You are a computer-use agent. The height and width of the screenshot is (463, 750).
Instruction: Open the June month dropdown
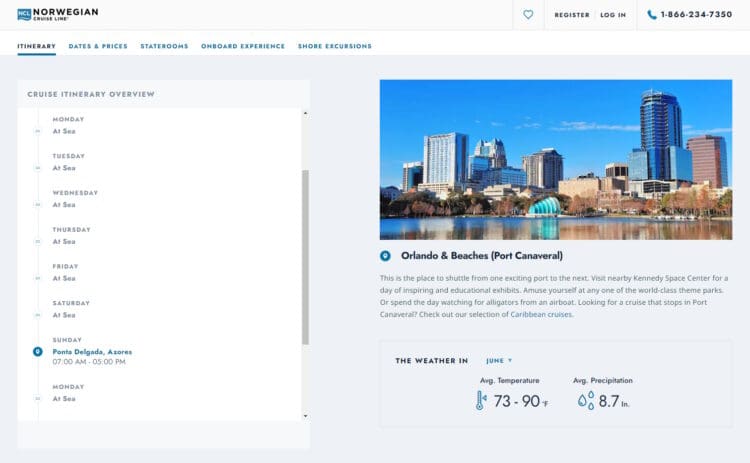pos(499,361)
